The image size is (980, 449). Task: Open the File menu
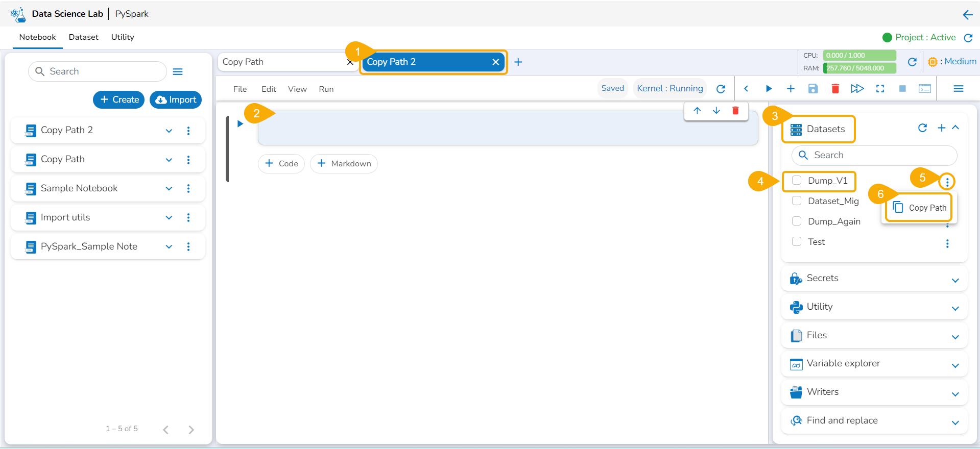240,89
